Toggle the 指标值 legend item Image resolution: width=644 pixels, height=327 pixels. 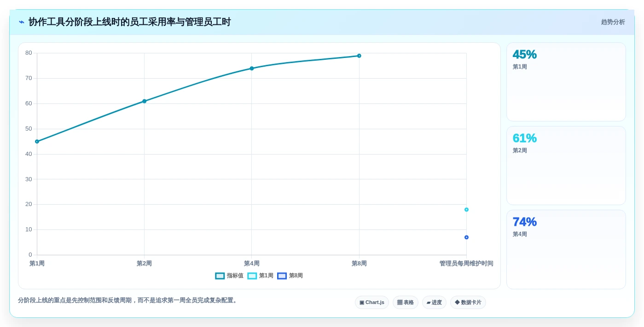coord(229,276)
